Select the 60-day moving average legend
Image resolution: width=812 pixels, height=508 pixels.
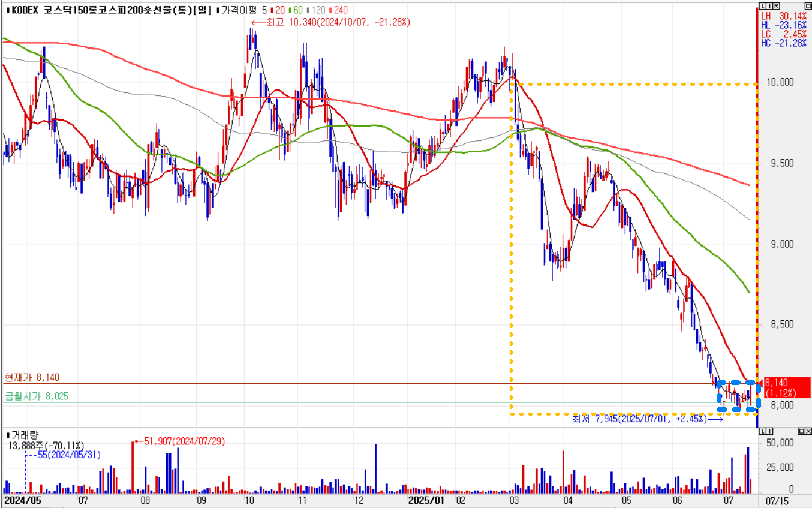(294, 10)
